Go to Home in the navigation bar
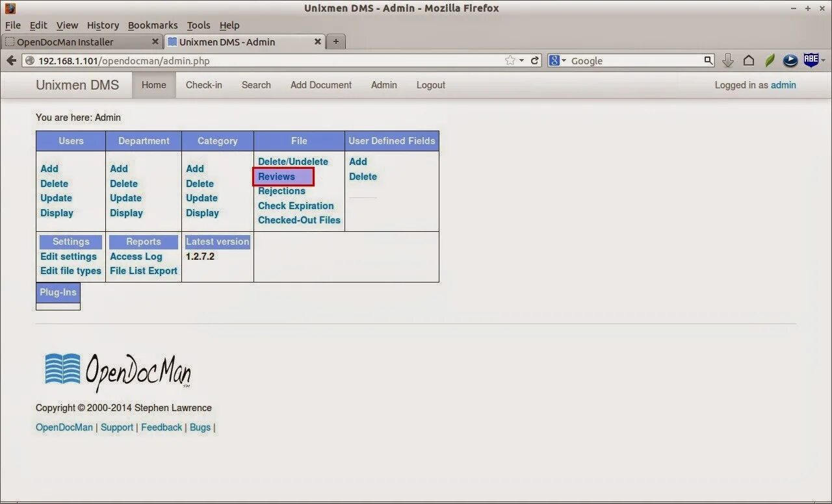Viewport: 832px width, 504px height. pyautogui.click(x=154, y=85)
